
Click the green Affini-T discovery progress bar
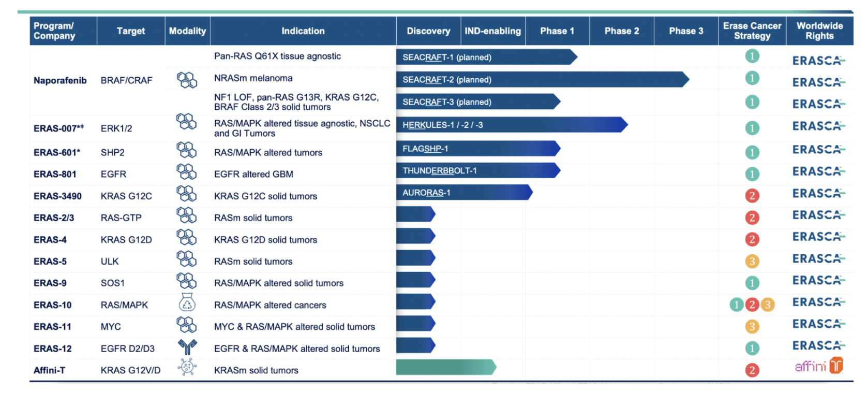tap(446, 367)
